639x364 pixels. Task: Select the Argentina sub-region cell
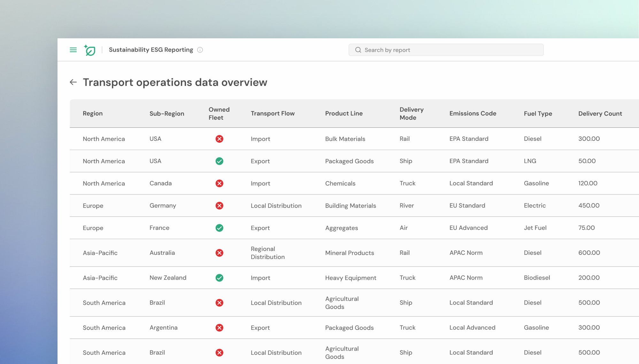[x=163, y=328]
